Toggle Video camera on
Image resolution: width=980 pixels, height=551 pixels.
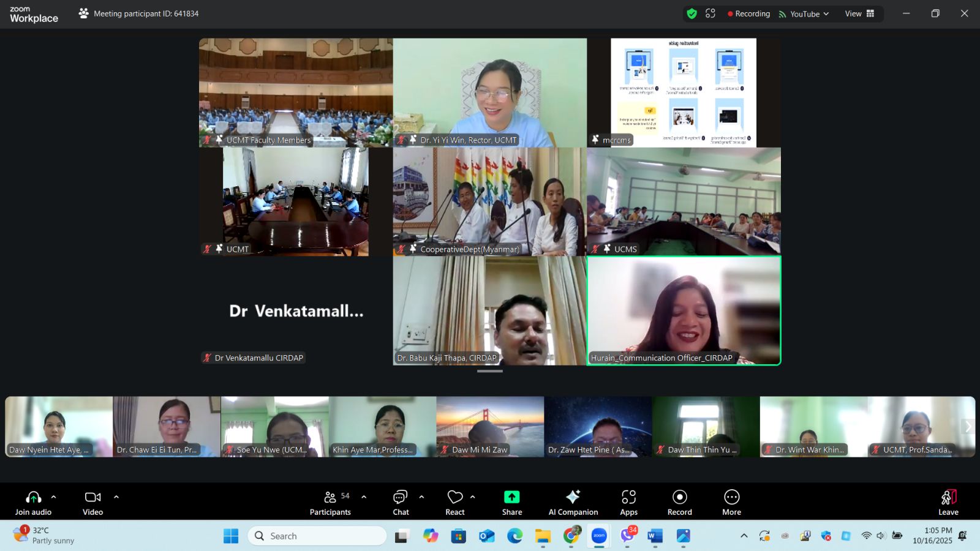(93, 502)
